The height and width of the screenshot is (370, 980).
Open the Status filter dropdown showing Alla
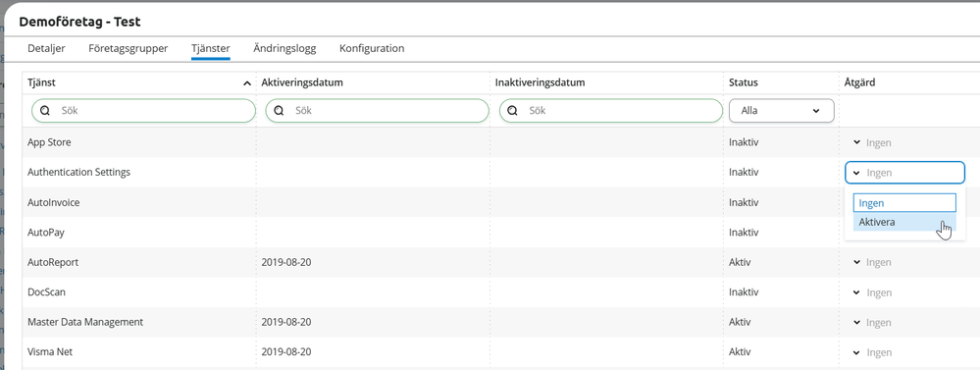pyautogui.click(x=781, y=111)
